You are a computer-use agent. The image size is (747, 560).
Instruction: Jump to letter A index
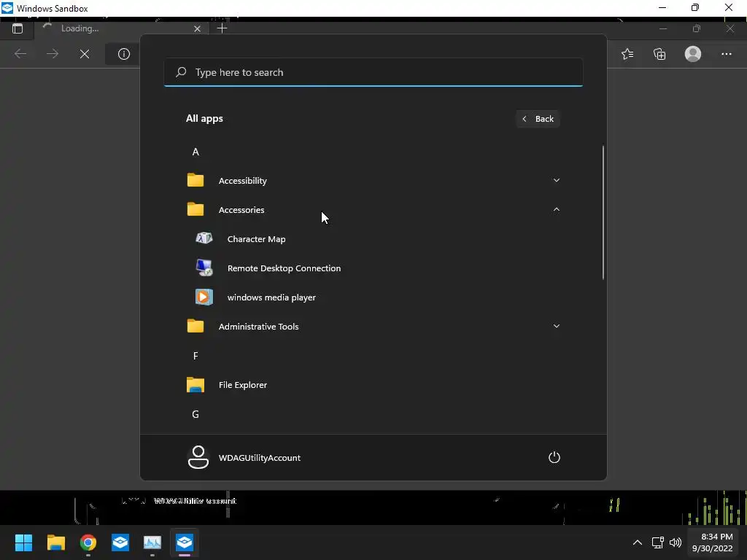click(x=196, y=152)
